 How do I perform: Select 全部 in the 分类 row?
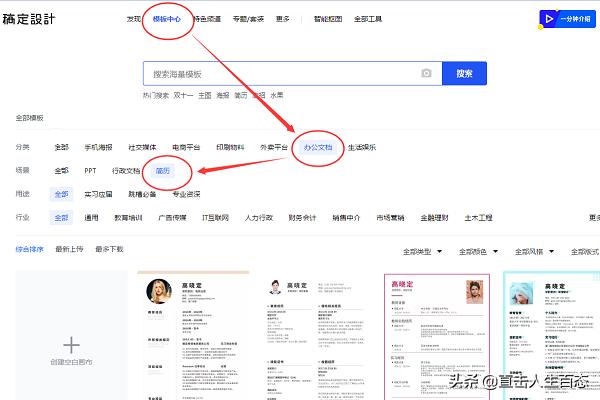point(61,147)
